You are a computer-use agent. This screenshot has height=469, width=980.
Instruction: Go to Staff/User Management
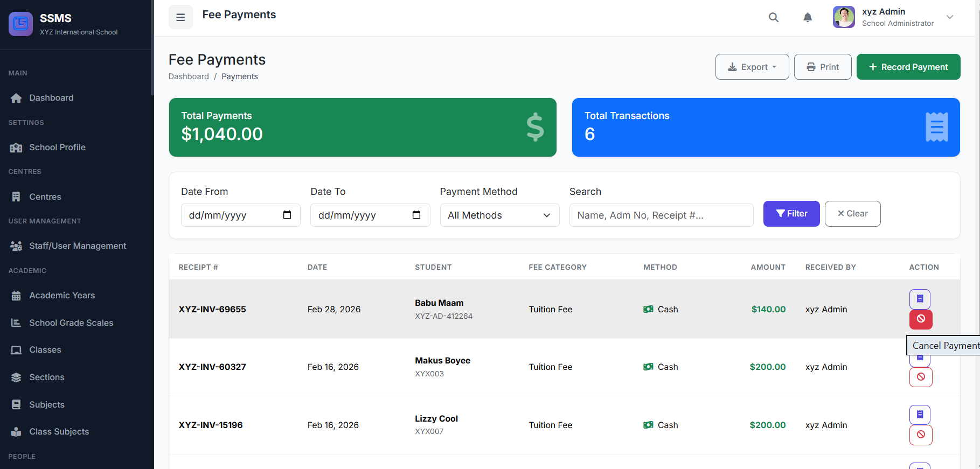(x=78, y=246)
